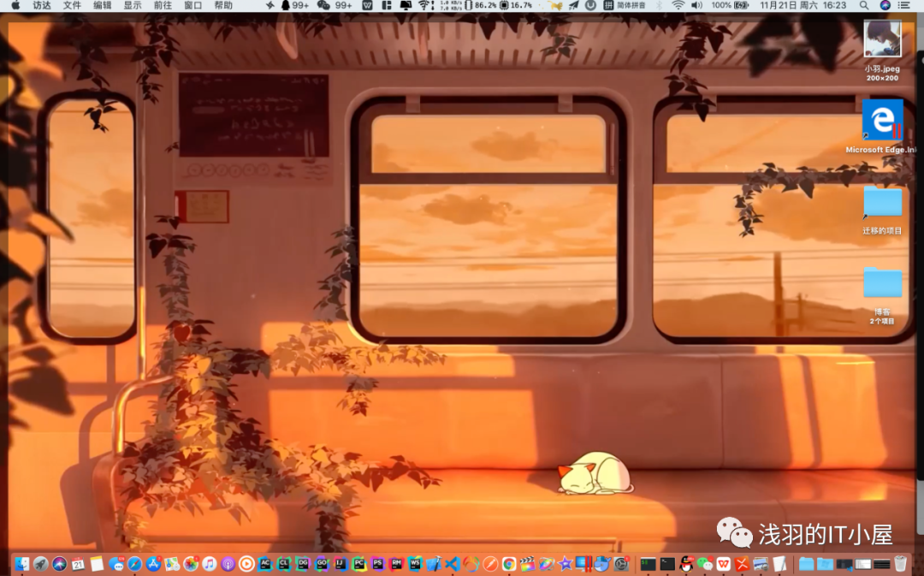This screenshot has height=576, width=924.
Task: Open Final Cut Pro clapperboard icon
Action: tap(527, 564)
